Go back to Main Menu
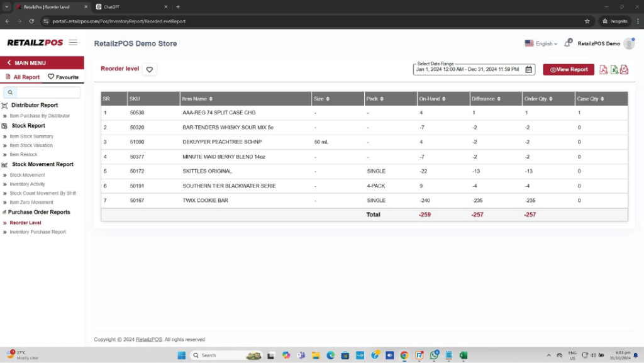 point(30,63)
